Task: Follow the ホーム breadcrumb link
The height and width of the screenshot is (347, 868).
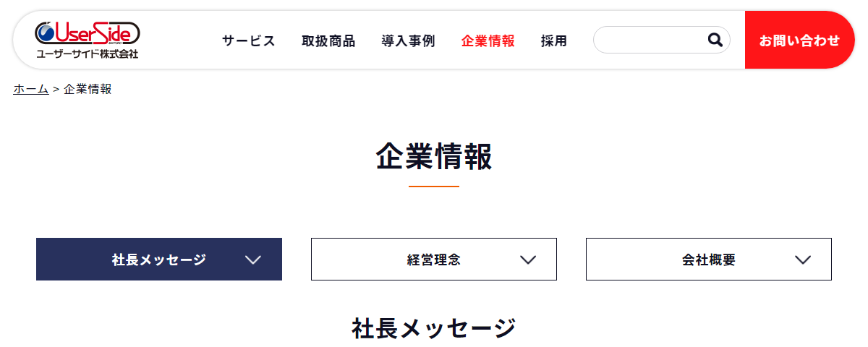Action: click(x=31, y=89)
